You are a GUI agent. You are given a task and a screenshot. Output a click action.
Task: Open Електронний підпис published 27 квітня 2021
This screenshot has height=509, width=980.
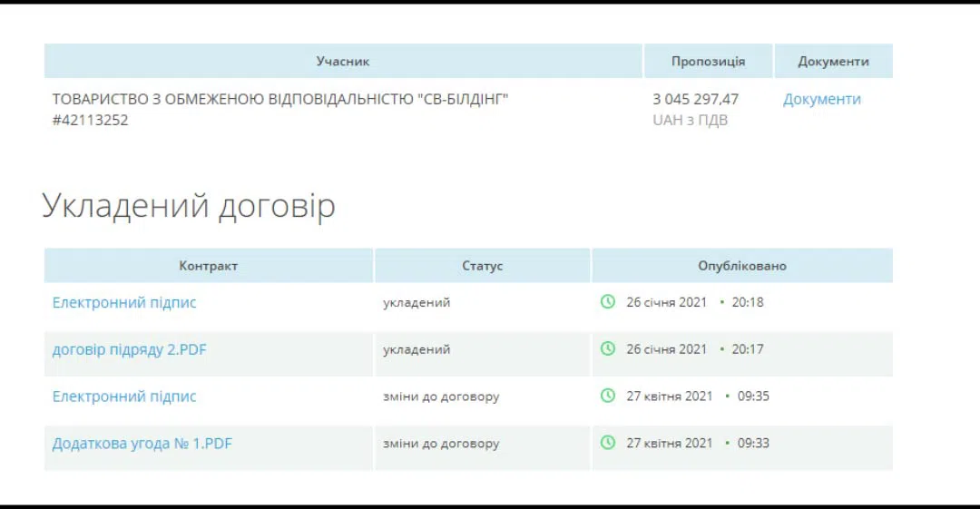(x=123, y=396)
